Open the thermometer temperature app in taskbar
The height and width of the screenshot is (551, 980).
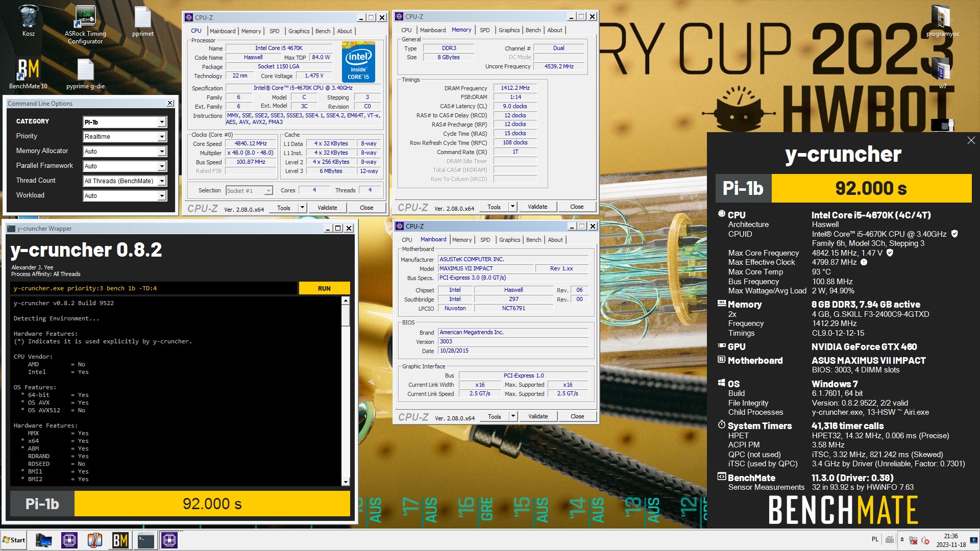[94, 540]
